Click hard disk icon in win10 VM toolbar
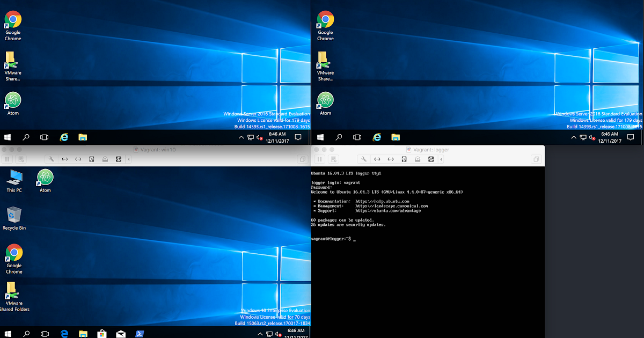Viewport: 644px width, 338px height. point(92,159)
